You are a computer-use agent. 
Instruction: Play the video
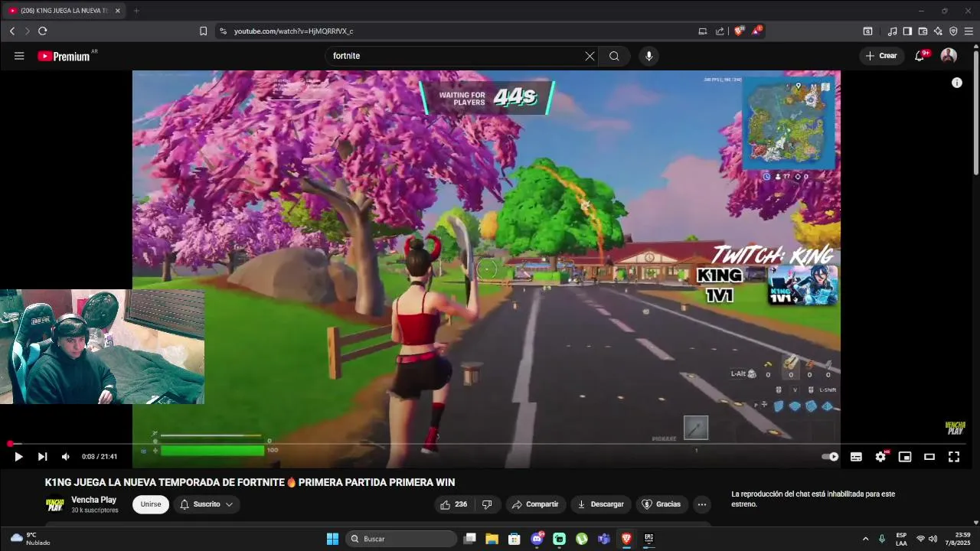[18, 457]
